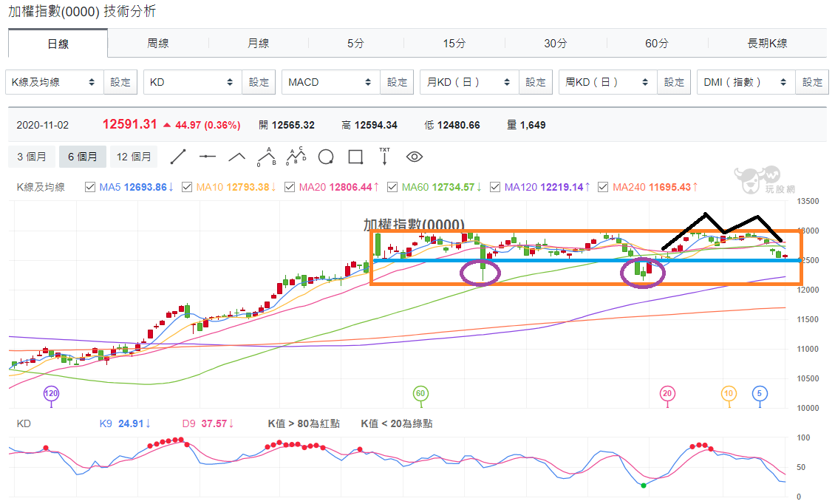
Task: Select the TXT text annotation tool
Action: tap(384, 156)
